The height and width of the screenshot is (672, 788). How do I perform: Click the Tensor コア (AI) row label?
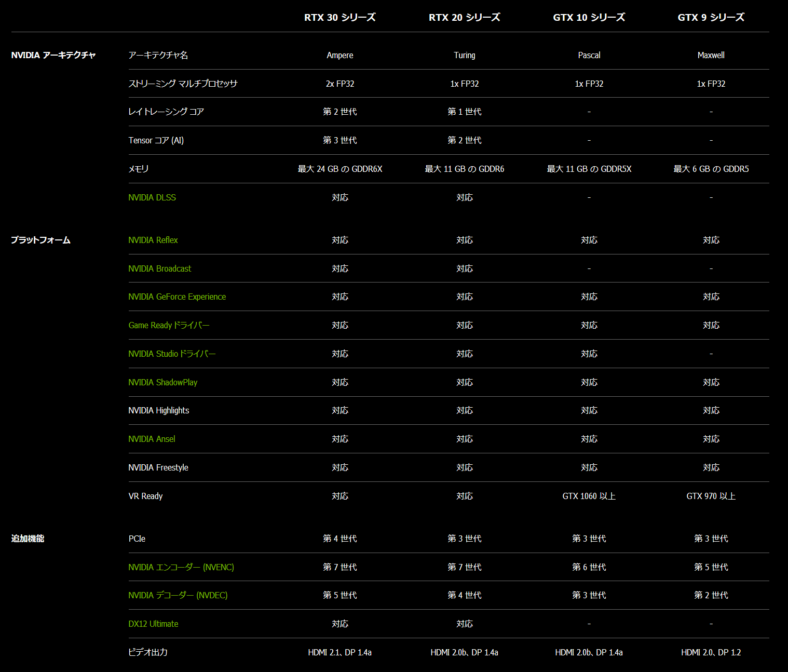(x=156, y=140)
